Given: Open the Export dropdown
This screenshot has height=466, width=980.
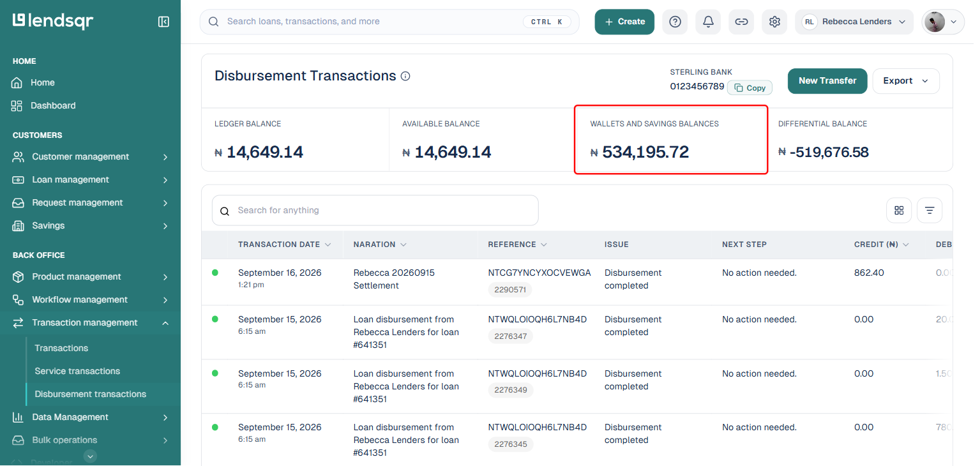Looking at the screenshot, I should coord(906,81).
